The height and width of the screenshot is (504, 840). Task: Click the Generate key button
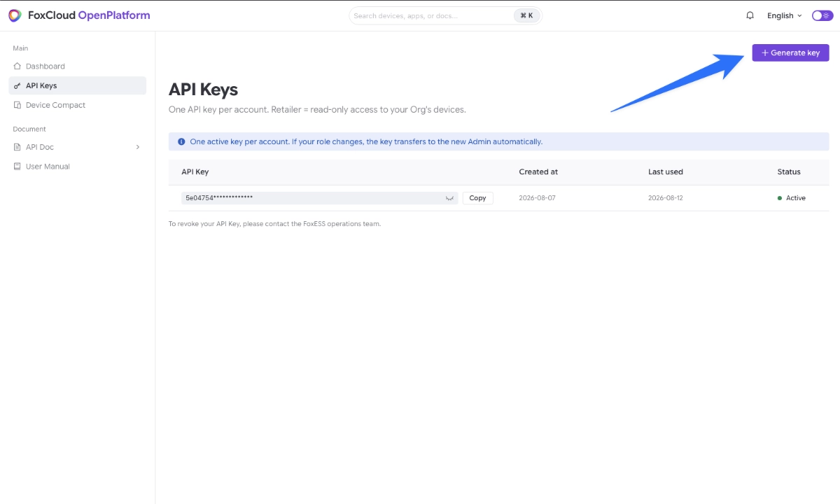point(790,52)
